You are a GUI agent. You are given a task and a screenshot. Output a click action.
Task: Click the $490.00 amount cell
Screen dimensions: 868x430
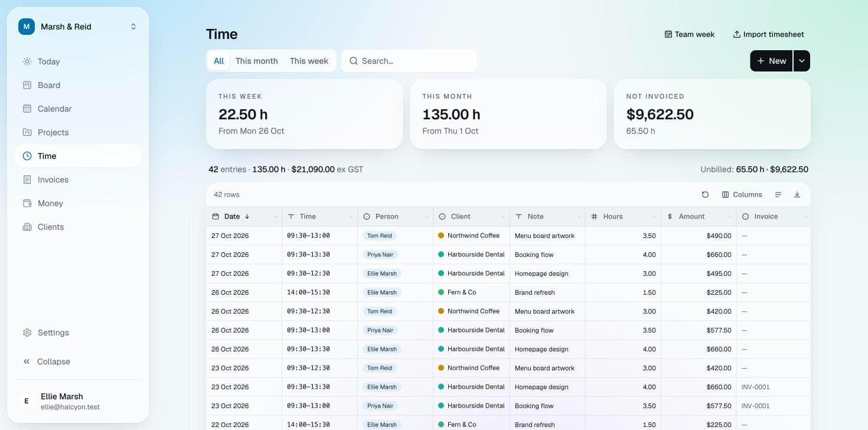(x=699, y=236)
